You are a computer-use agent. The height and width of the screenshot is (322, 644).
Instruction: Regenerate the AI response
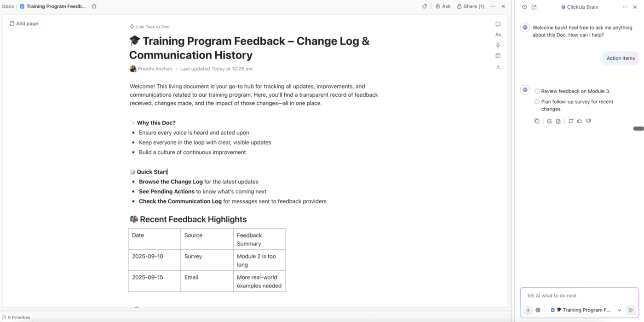point(571,121)
